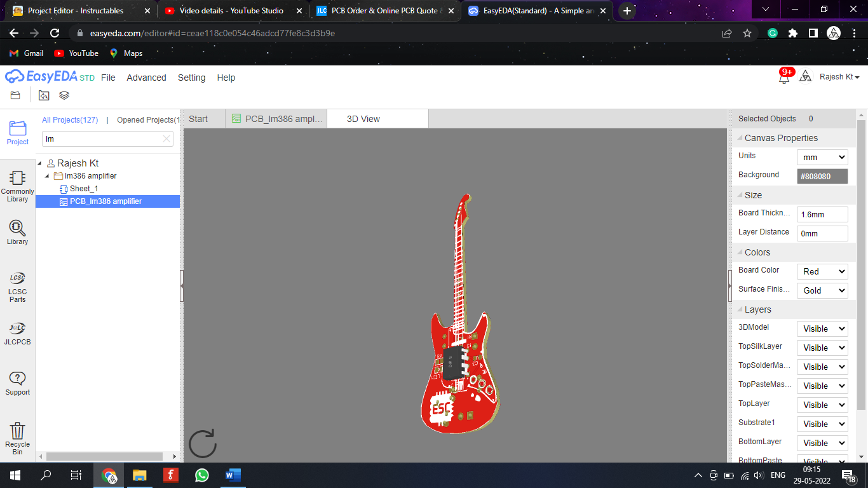
Task: Open the Help menu
Action: tap(226, 78)
